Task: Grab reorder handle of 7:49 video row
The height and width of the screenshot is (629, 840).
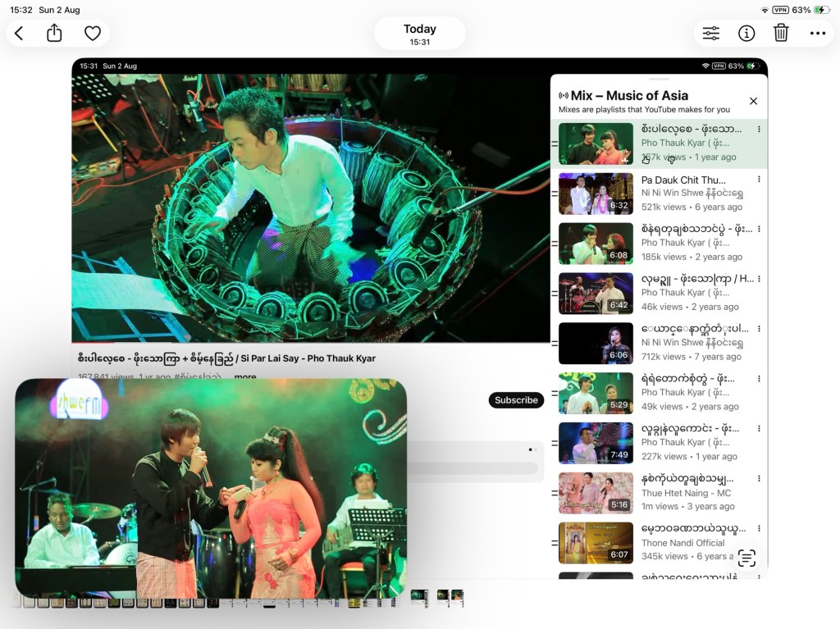Action: pyautogui.click(x=555, y=443)
